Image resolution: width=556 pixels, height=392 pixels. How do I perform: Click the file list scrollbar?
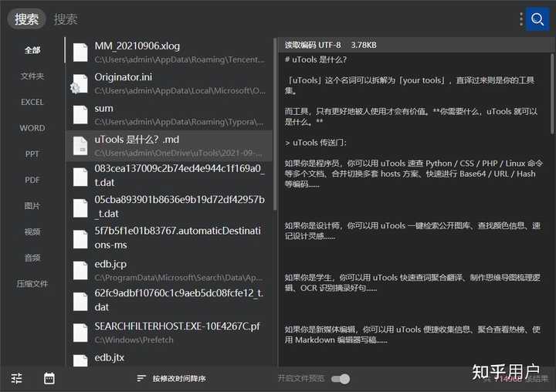275,124
